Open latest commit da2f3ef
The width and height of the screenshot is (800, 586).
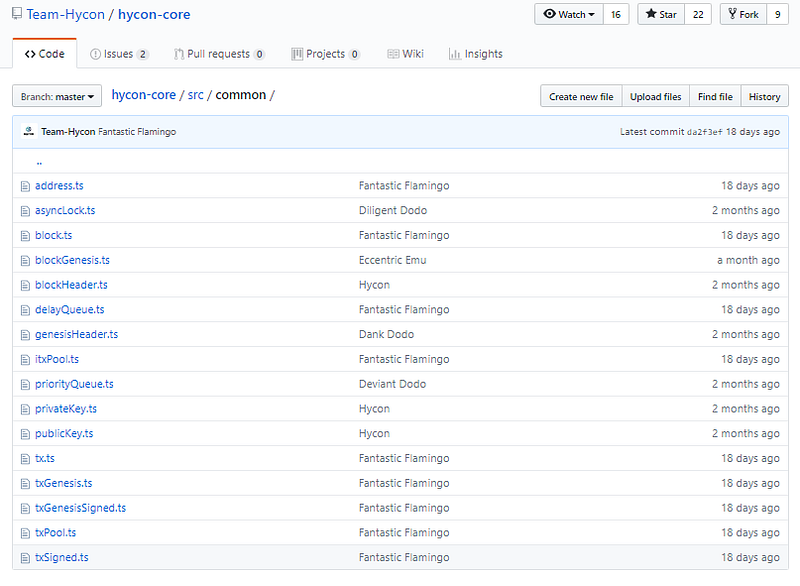pos(705,132)
